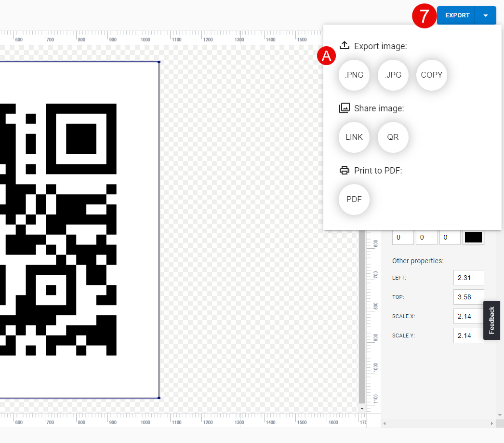Click the 'Share image:' heading
Screen dimensions: 504x443
coord(379,108)
